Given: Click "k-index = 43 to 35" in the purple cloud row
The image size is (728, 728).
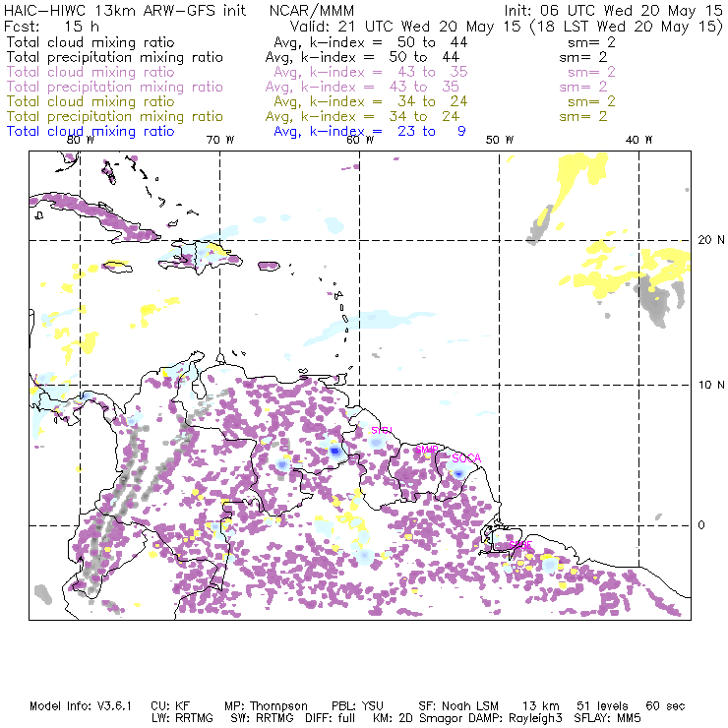Looking at the screenshot, I should coord(389,72).
